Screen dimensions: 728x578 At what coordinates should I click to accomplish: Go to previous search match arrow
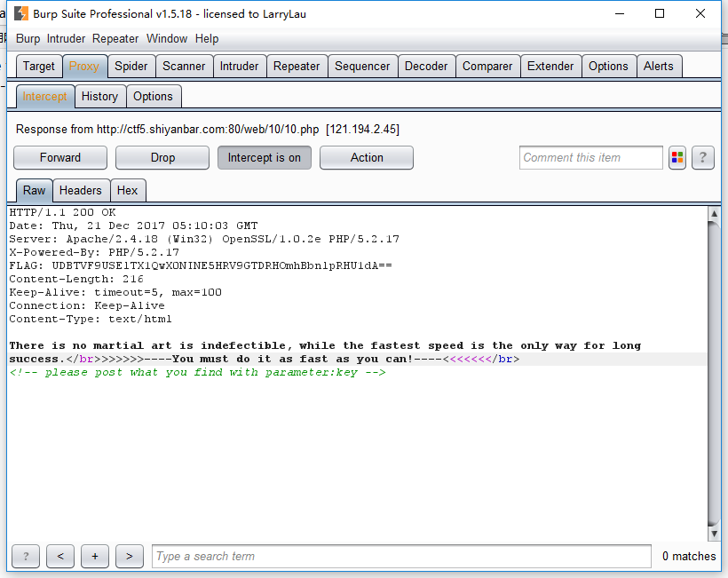pyautogui.click(x=60, y=556)
